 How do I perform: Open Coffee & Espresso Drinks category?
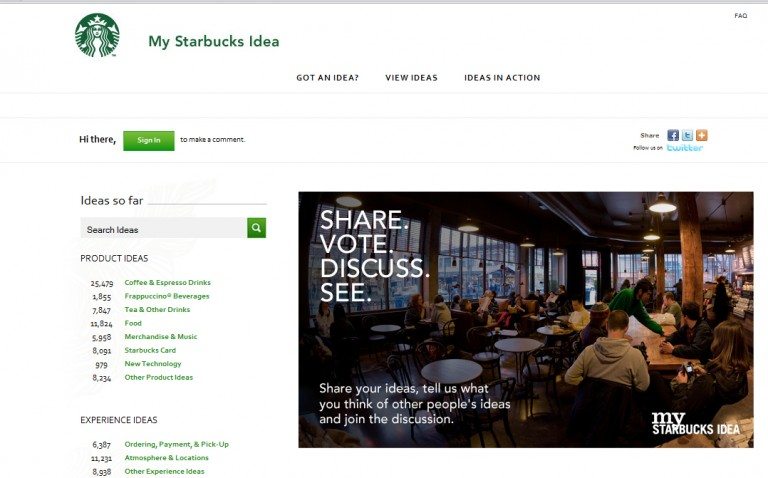pyautogui.click(x=168, y=283)
